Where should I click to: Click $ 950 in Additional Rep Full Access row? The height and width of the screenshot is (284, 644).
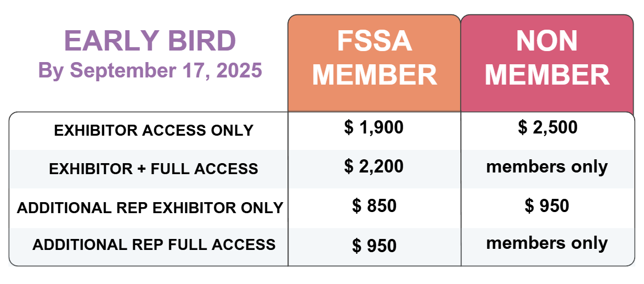pos(374,246)
